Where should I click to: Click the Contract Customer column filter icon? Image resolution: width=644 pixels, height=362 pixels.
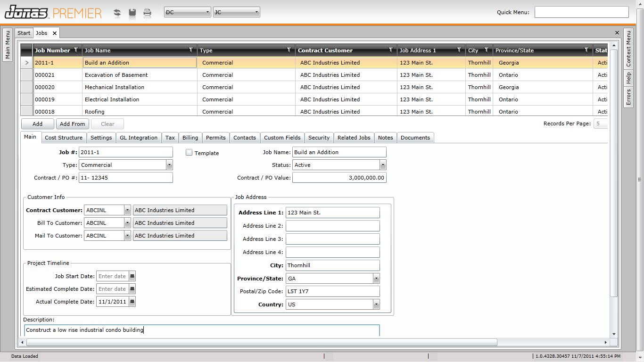(390, 50)
